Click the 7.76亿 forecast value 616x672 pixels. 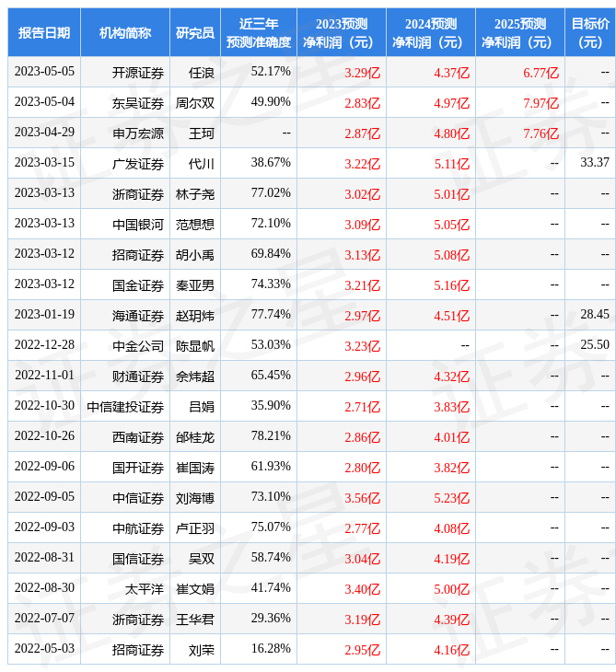541,133
